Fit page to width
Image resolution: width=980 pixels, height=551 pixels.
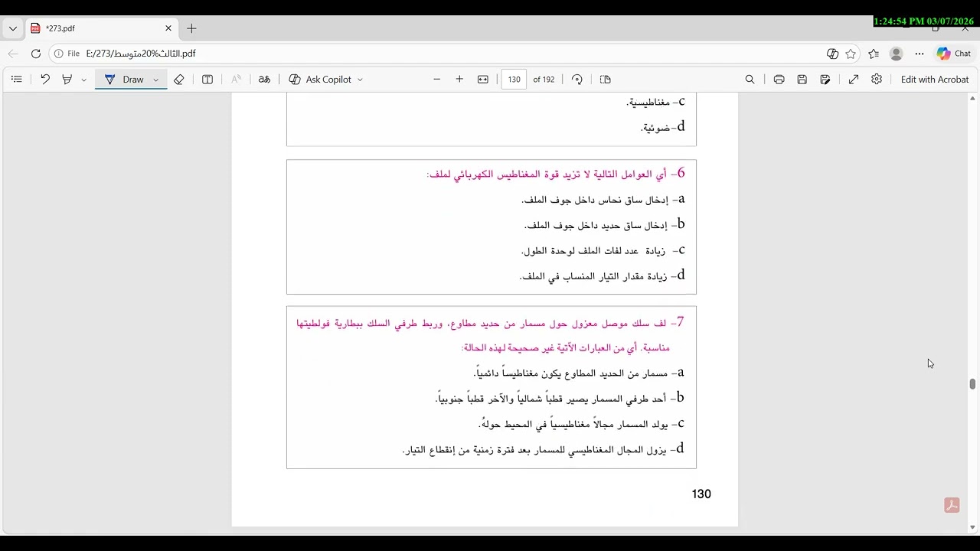(x=483, y=80)
